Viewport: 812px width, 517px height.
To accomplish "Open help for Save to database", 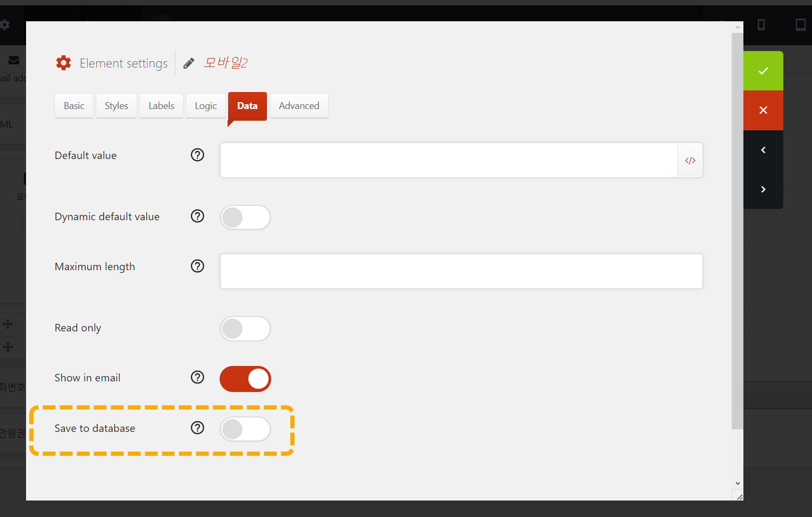I will [197, 428].
